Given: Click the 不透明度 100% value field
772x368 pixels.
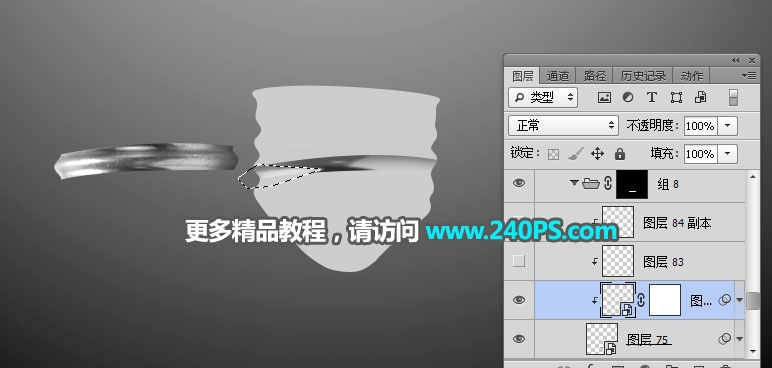Looking at the screenshot, I should click(701, 126).
